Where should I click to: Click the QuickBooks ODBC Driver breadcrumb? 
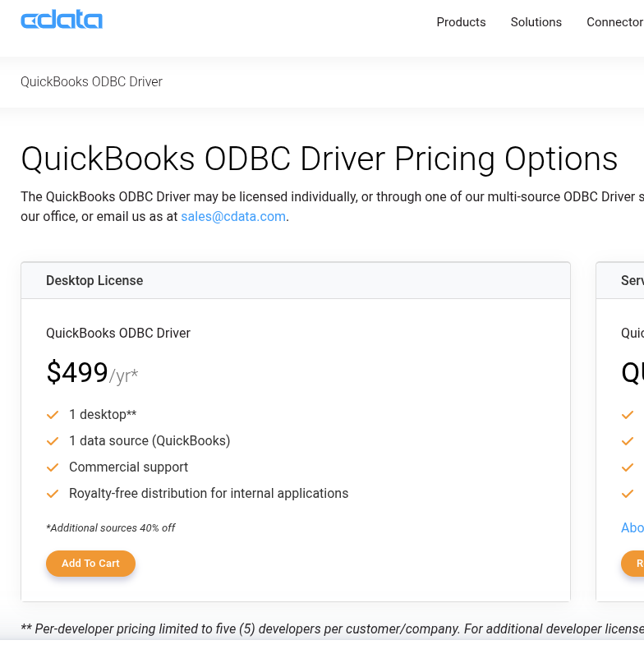tap(91, 81)
